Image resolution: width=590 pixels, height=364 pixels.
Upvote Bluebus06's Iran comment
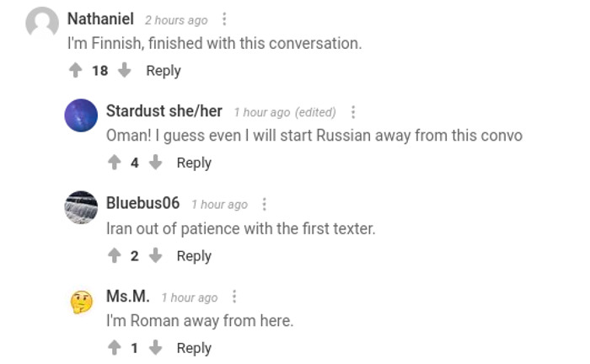[115, 255]
